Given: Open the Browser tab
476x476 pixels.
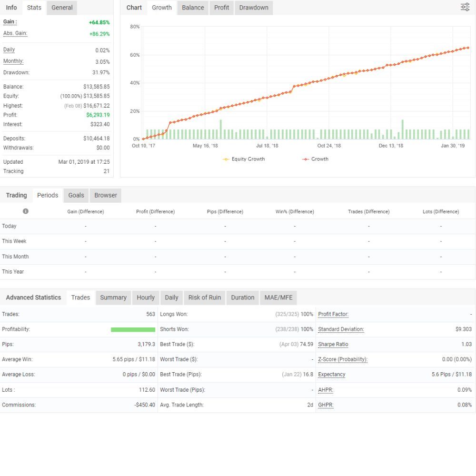Looking at the screenshot, I should (105, 195).
